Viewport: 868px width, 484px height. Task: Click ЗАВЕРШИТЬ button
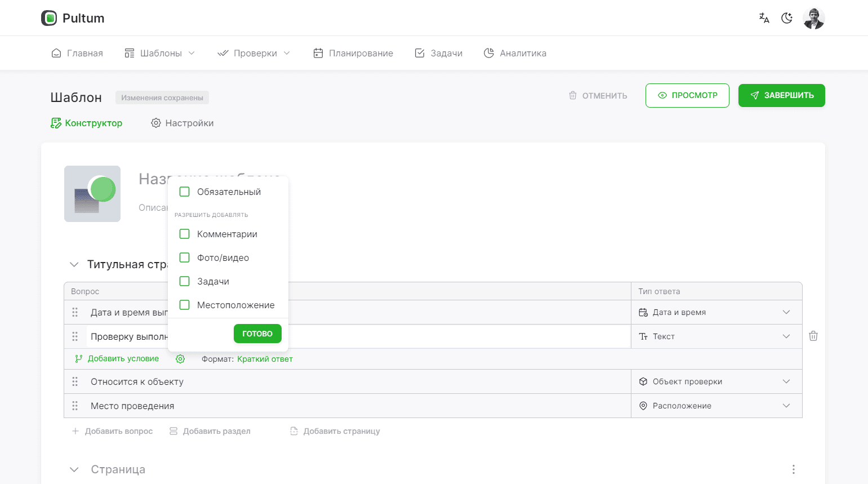tap(782, 95)
